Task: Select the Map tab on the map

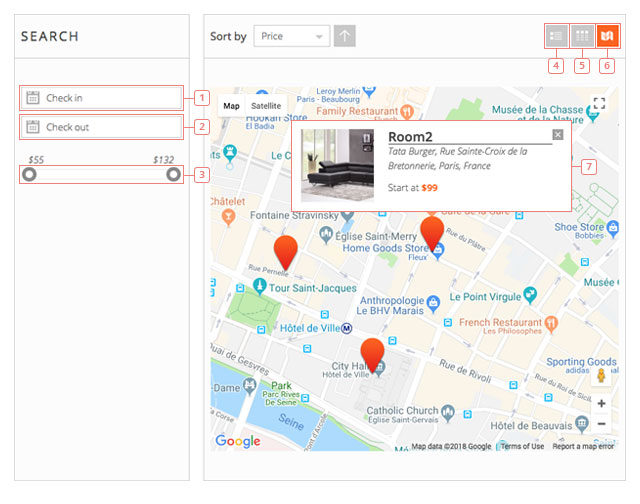Action: (231, 106)
